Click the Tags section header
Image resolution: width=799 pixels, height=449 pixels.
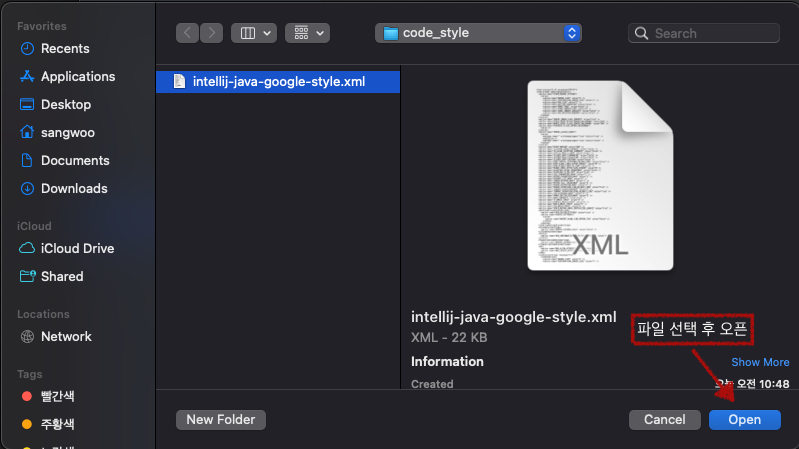[30, 374]
